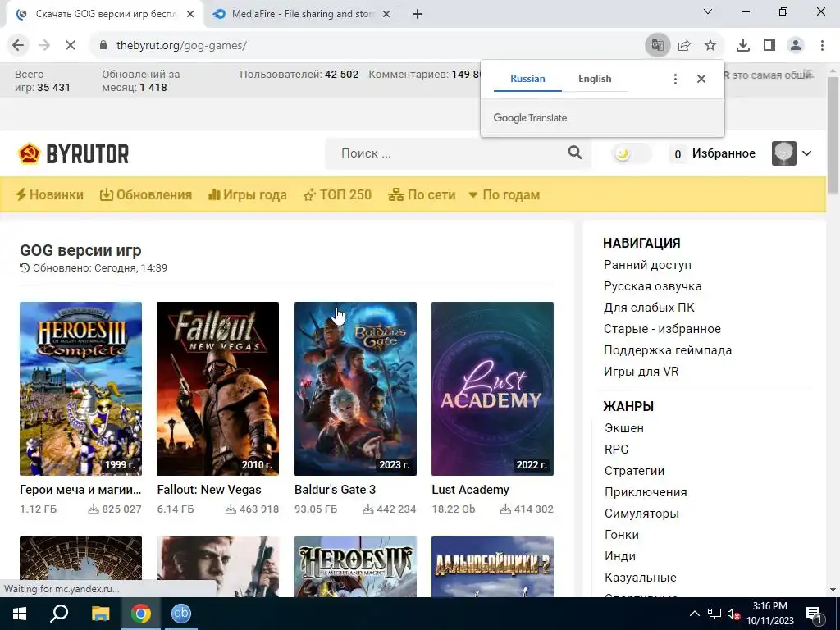This screenshot has width=840, height=630.
Task: Select the Экшен genre
Action: tap(624, 428)
